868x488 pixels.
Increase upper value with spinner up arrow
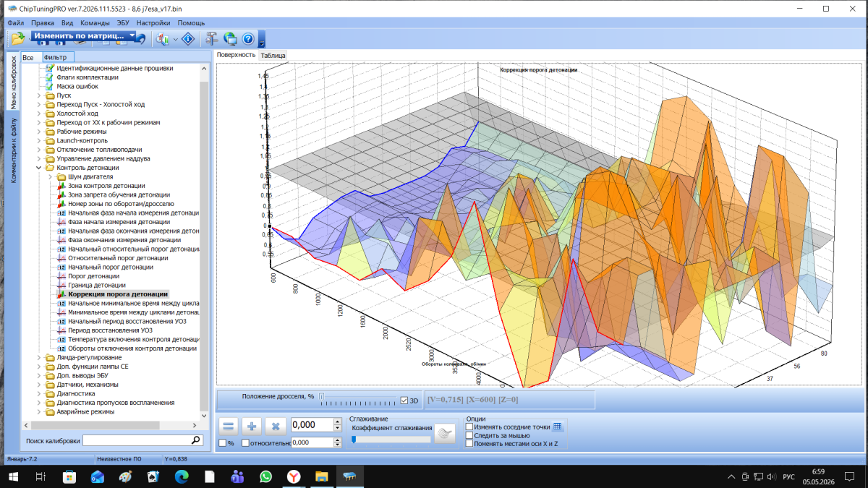337,422
